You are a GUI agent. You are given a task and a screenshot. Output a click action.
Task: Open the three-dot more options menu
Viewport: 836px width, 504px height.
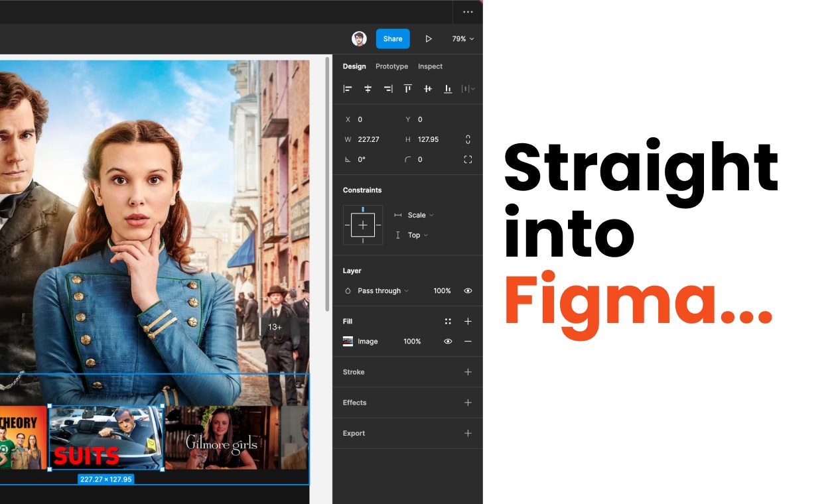coord(468,12)
